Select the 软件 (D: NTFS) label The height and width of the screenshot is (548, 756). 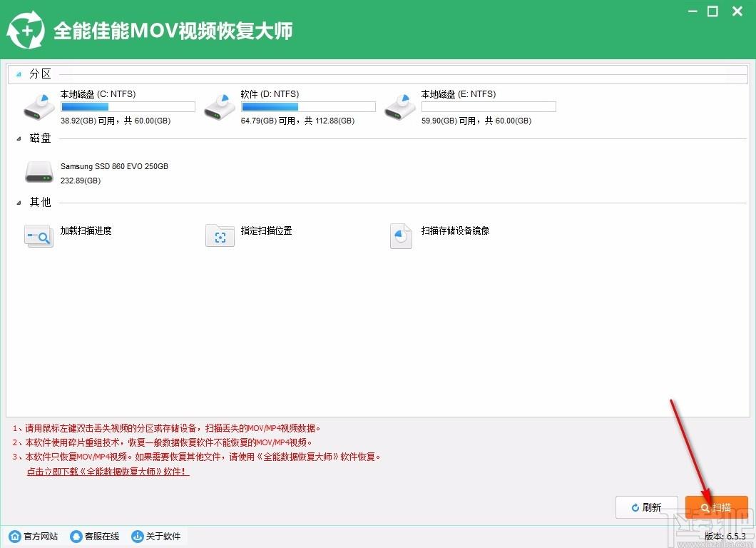[x=270, y=94]
